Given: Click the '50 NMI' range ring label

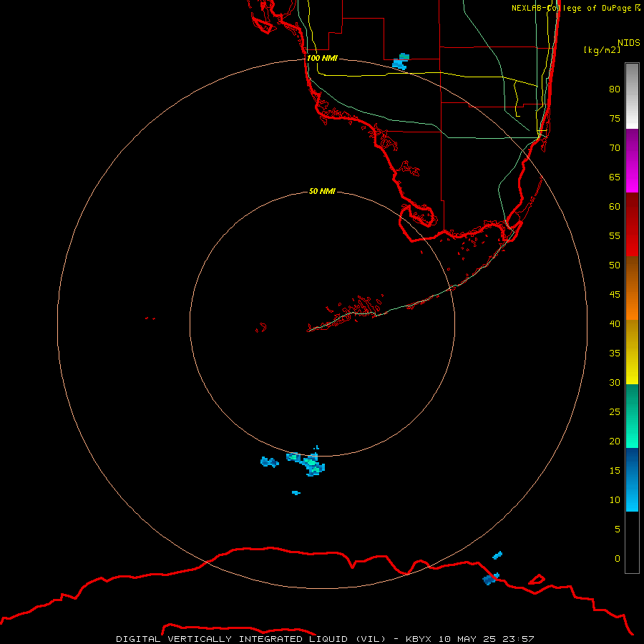Looking at the screenshot, I should click(322, 191).
